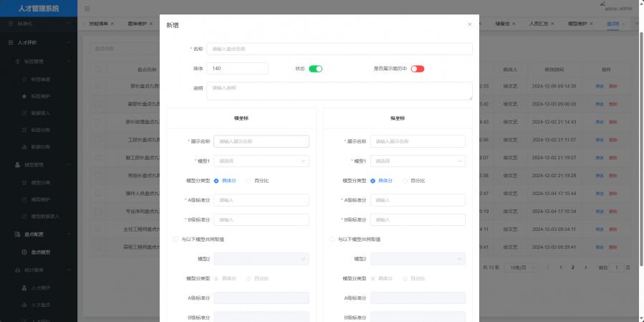Switch to the 技能清单 tab

click(99, 24)
